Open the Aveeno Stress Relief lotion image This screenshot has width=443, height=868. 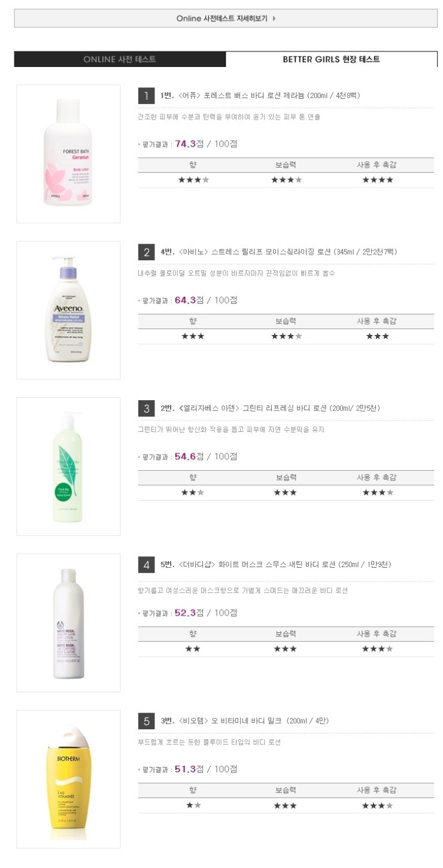68,310
